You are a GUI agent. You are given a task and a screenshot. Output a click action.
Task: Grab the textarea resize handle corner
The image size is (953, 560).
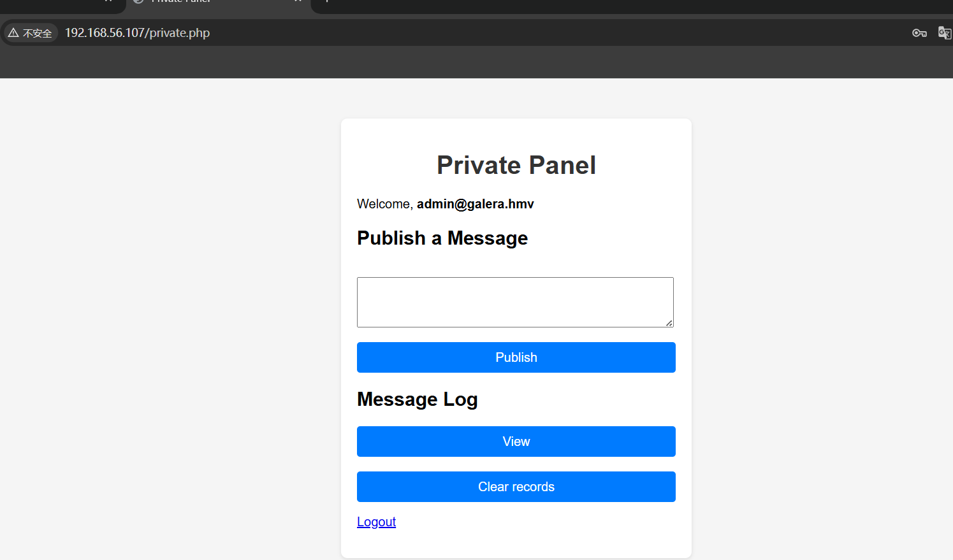coord(669,323)
